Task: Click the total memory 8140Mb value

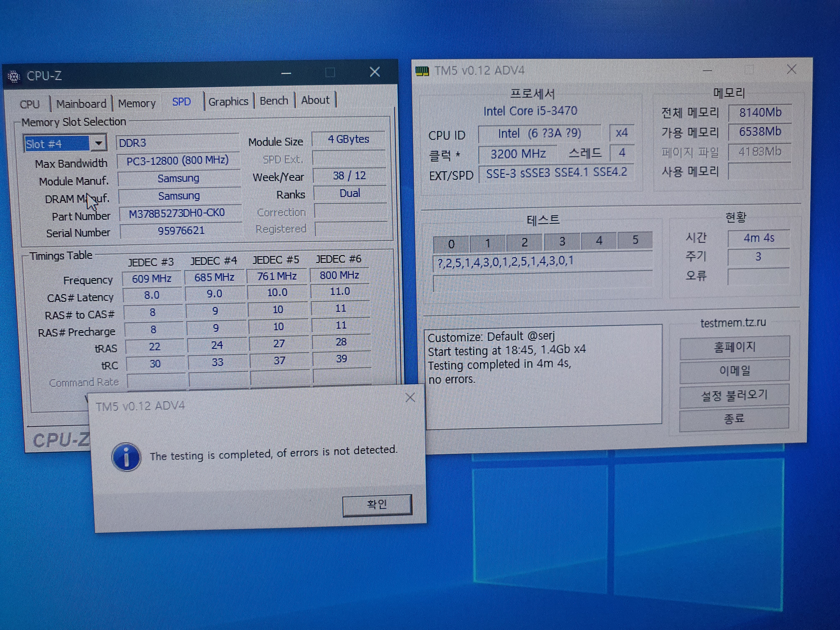Action: point(760,112)
